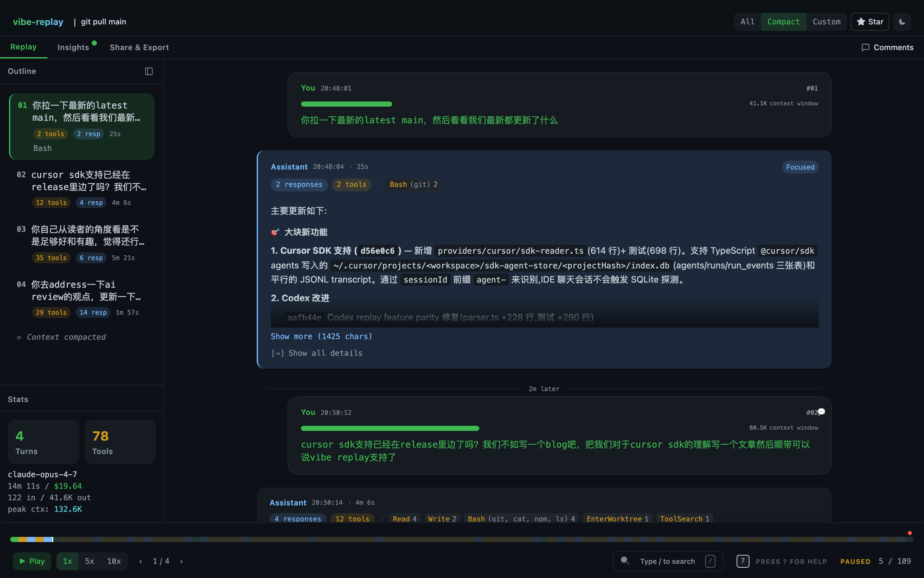Click the Write 2 tool chip
Image resolution: width=924 pixels, height=578 pixels.
(442, 518)
